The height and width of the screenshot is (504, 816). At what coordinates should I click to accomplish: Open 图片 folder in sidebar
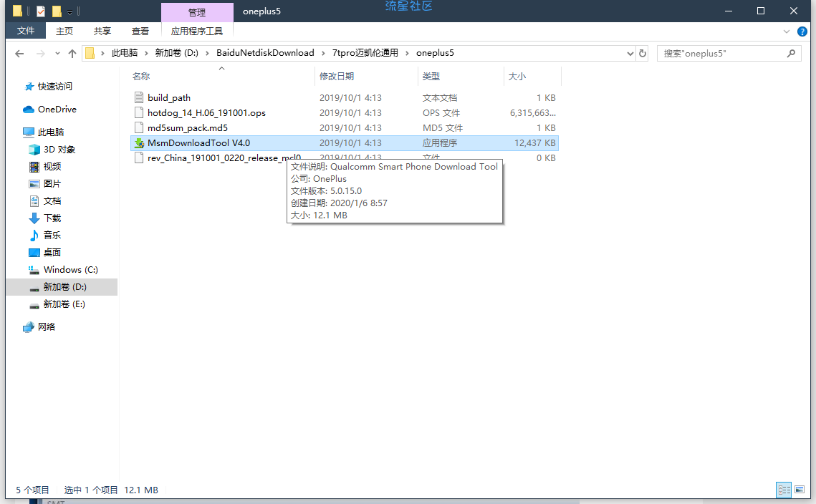(x=52, y=183)
